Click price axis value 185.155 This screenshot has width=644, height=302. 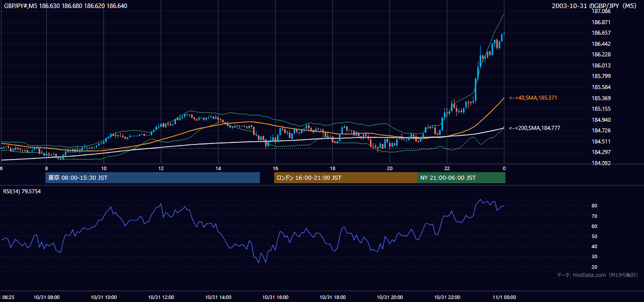602,109
